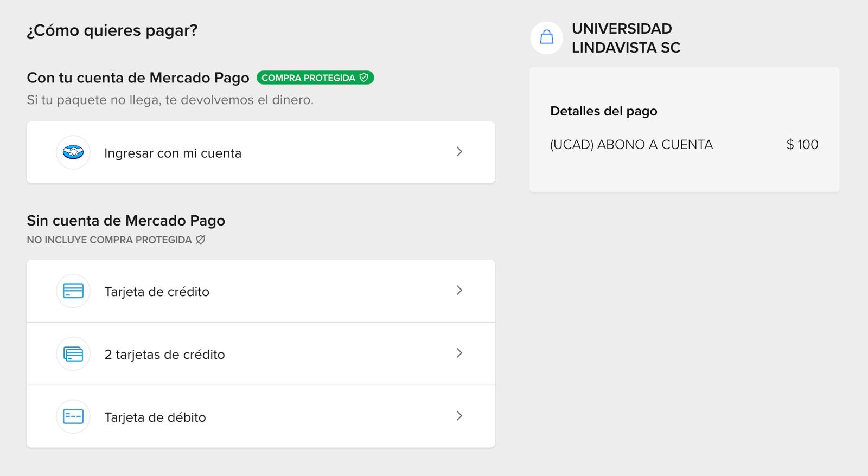Expand chevron next to Tarjeta de débito
868x476 pixels.
(x=459, y=416)
